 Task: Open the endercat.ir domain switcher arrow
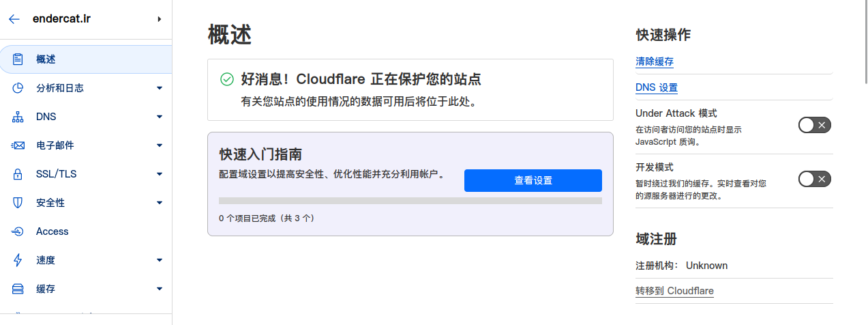click(x=160, y=19)
